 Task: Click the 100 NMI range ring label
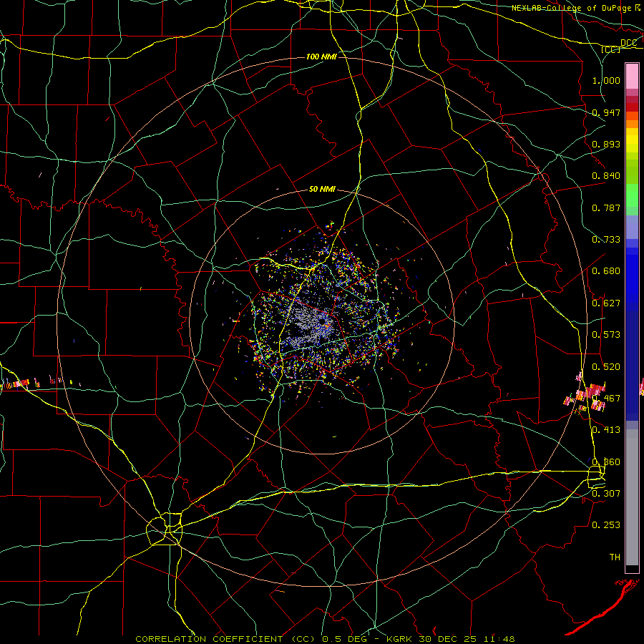321,57
